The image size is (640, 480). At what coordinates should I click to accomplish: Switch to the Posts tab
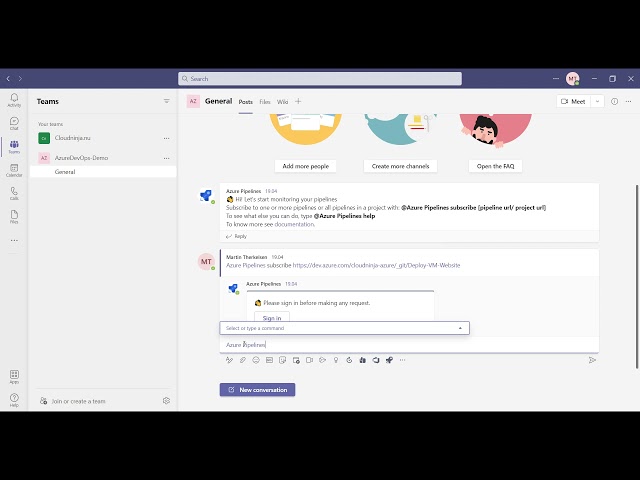pyautogui.click(x=246, y=102)
